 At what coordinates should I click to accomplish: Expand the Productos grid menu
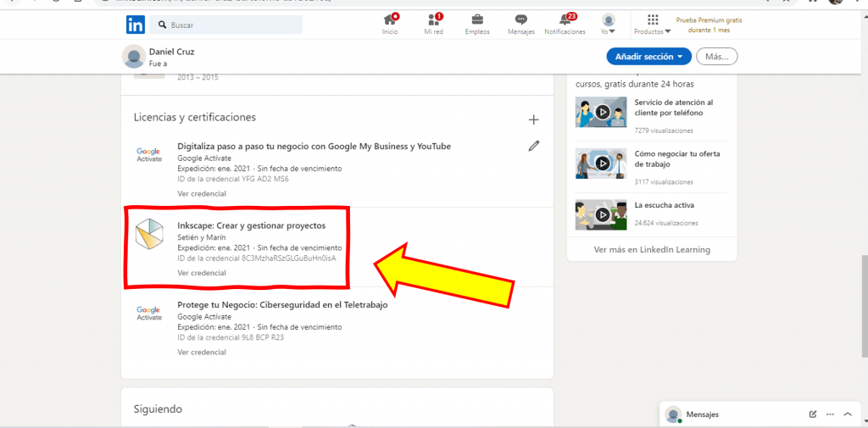[x=653, y=25]
